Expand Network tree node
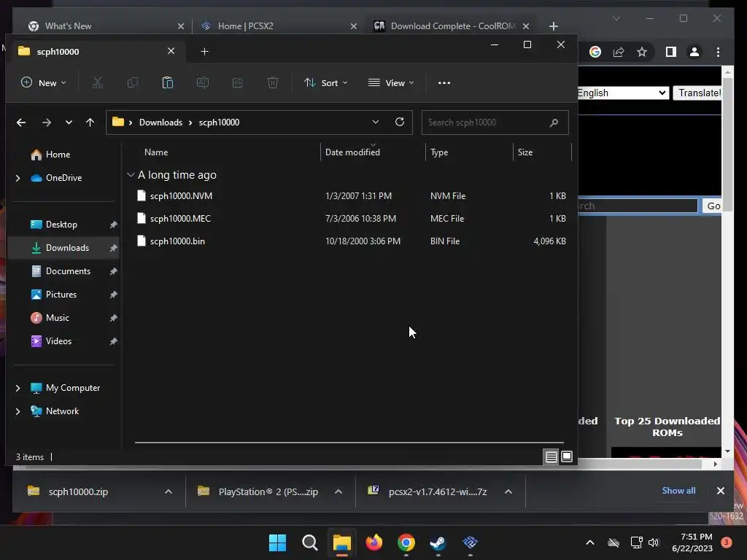747x560 pixels. click(x=18, y=411)
